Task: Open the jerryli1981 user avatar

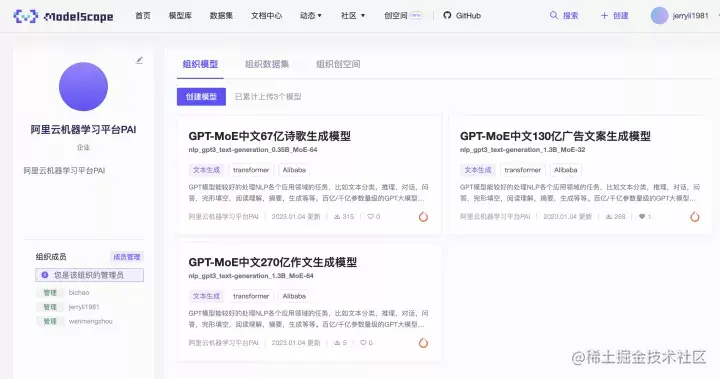Action: (659, 16)
